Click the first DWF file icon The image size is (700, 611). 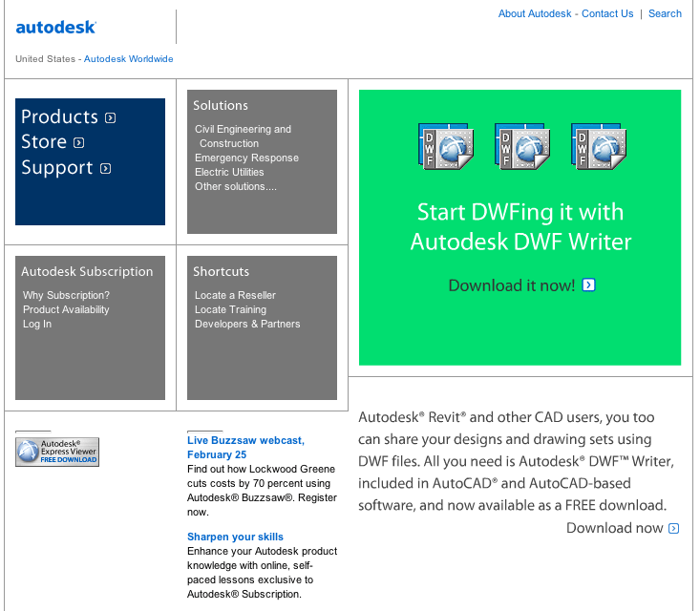(x=446, y=146)
